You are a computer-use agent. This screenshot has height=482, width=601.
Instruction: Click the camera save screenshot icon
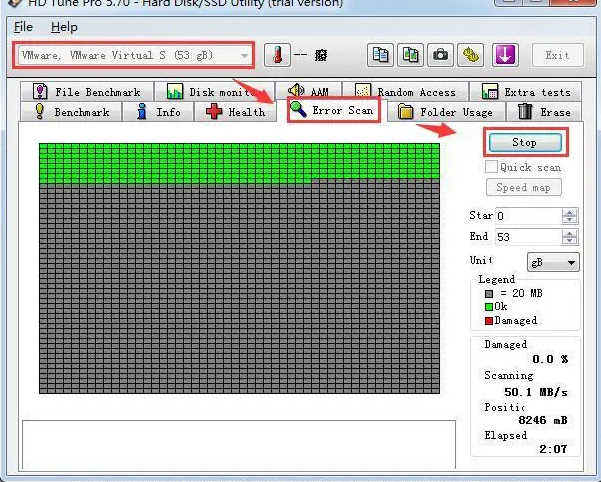440,55
